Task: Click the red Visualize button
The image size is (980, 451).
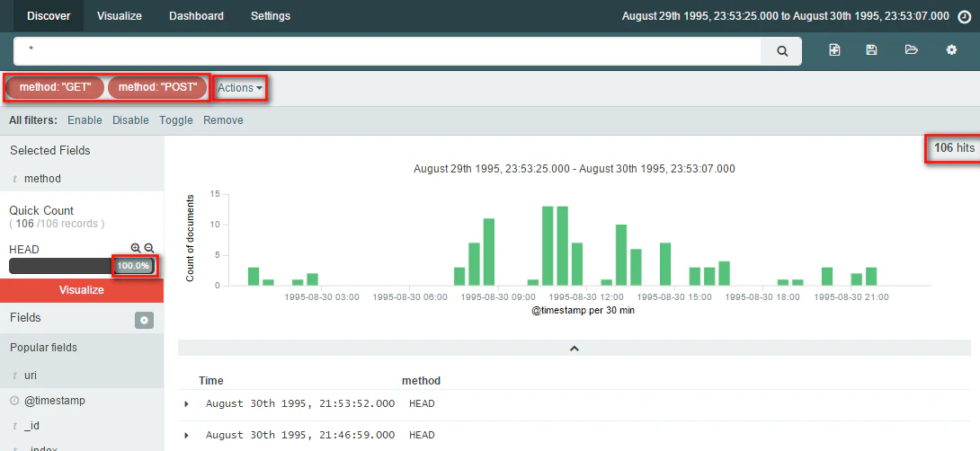Action: [81, 290]
